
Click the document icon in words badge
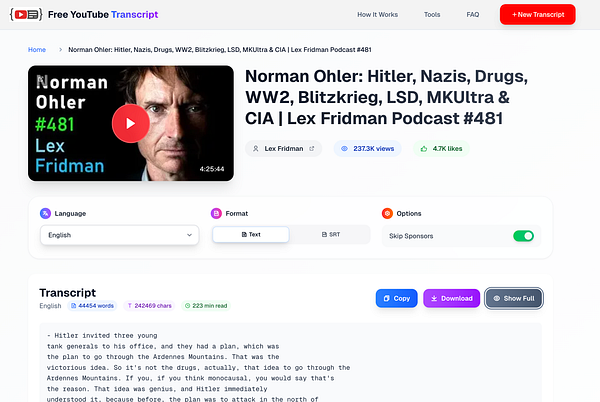pyautogui.click(x=73, y=306)
